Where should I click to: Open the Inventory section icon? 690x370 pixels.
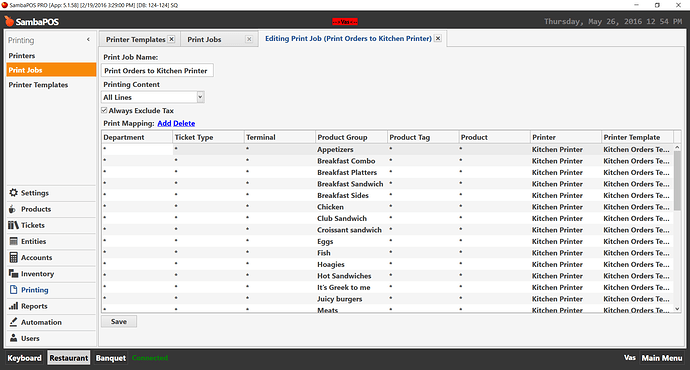13,274
